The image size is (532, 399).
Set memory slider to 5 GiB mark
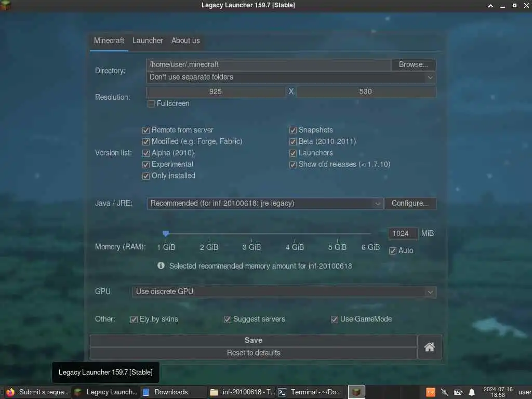[337, 234]
